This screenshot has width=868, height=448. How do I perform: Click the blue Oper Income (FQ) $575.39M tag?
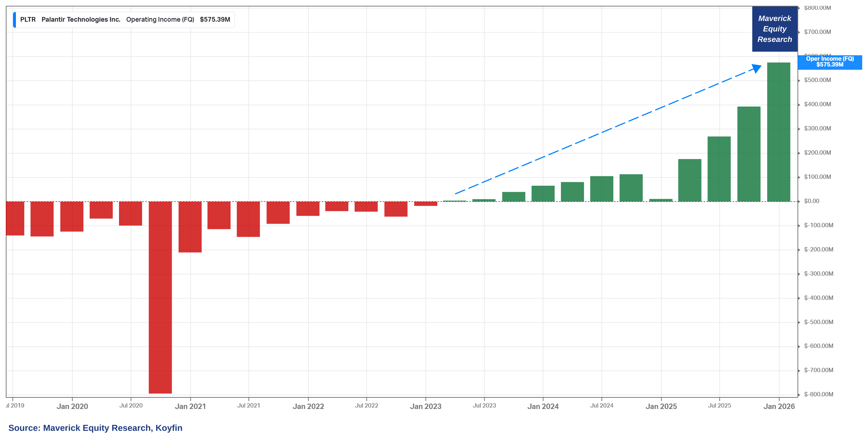[829, 62]
